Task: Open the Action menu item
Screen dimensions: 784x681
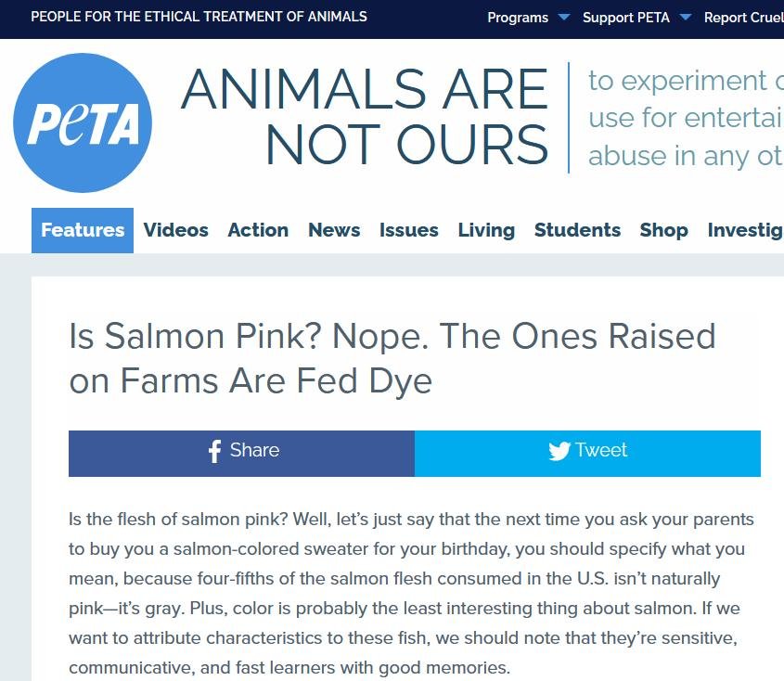Action: tap(258, 230)
